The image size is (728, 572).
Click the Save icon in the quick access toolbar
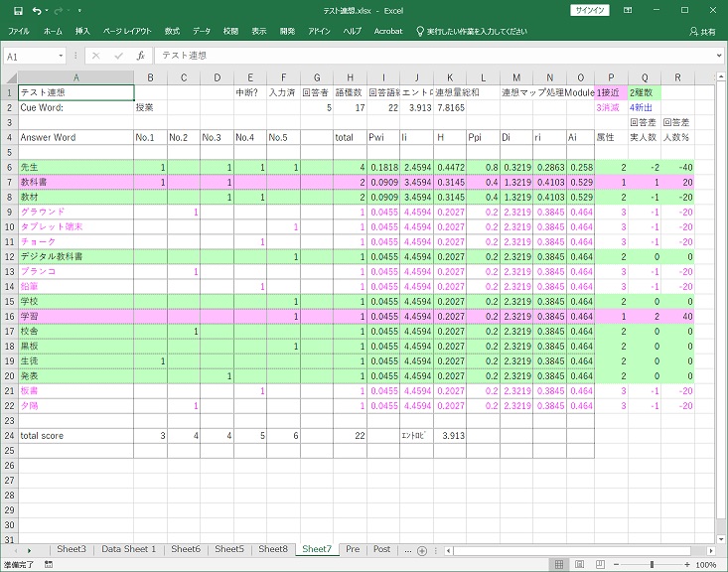18,11
